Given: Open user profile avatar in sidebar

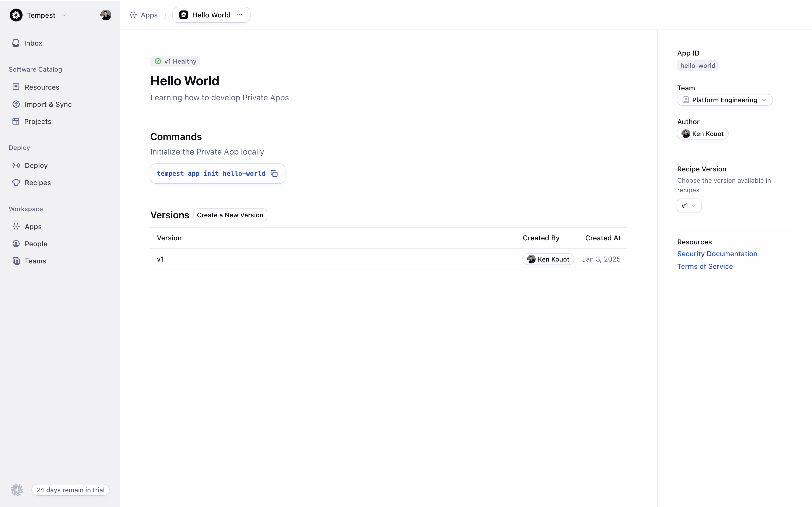Looking at the screenshot, I should click(x=105, y=15).
